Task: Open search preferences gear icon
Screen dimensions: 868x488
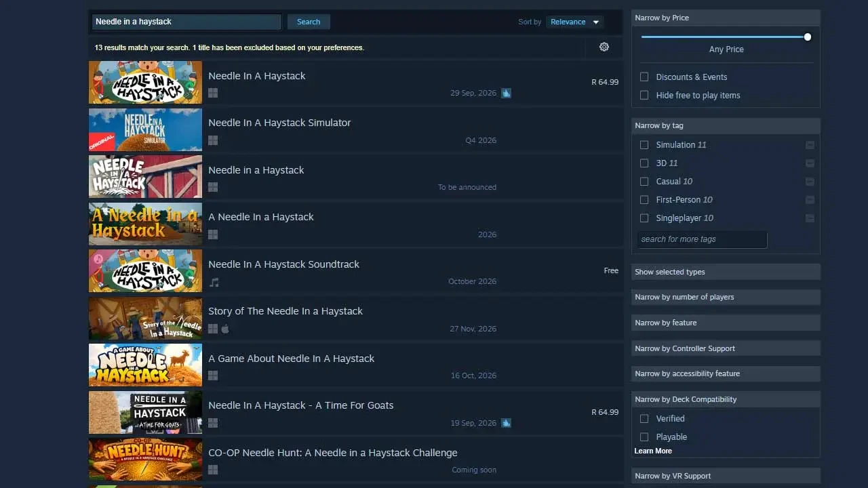Action: coord(604,47)
